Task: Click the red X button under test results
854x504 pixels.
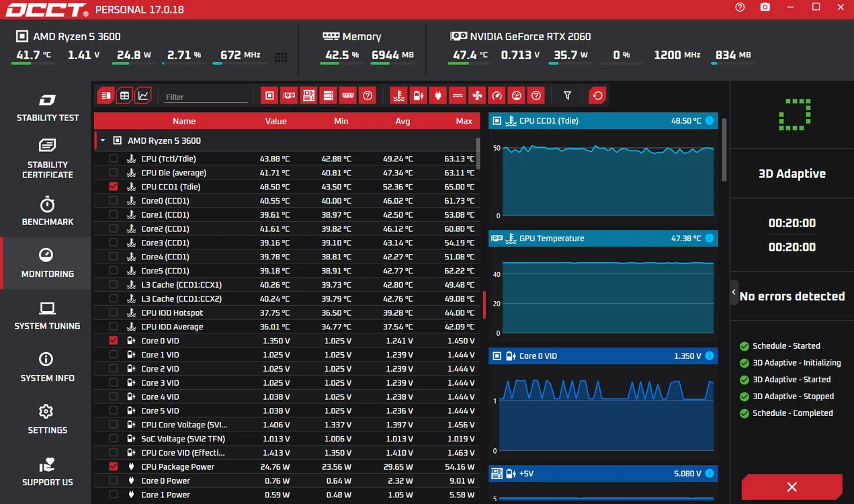Action: coord(792,487)
